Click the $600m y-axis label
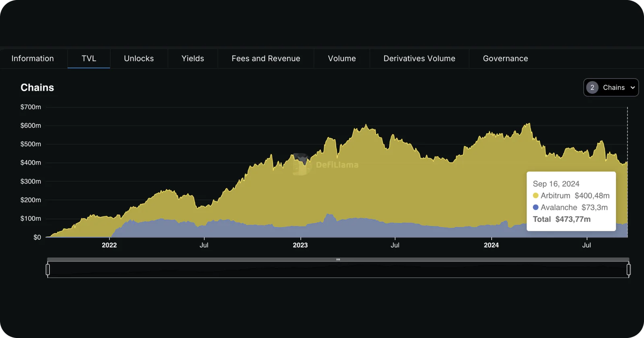 click(31, 125)
